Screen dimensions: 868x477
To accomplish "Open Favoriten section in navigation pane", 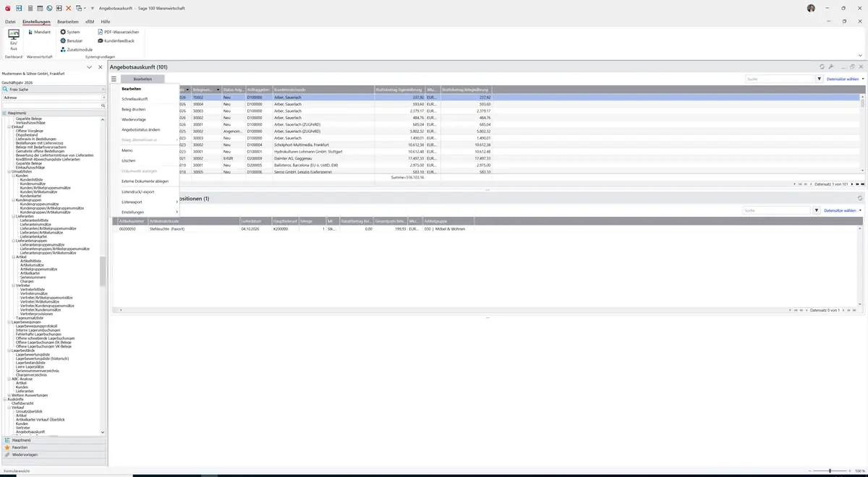I will click(54, 447).
